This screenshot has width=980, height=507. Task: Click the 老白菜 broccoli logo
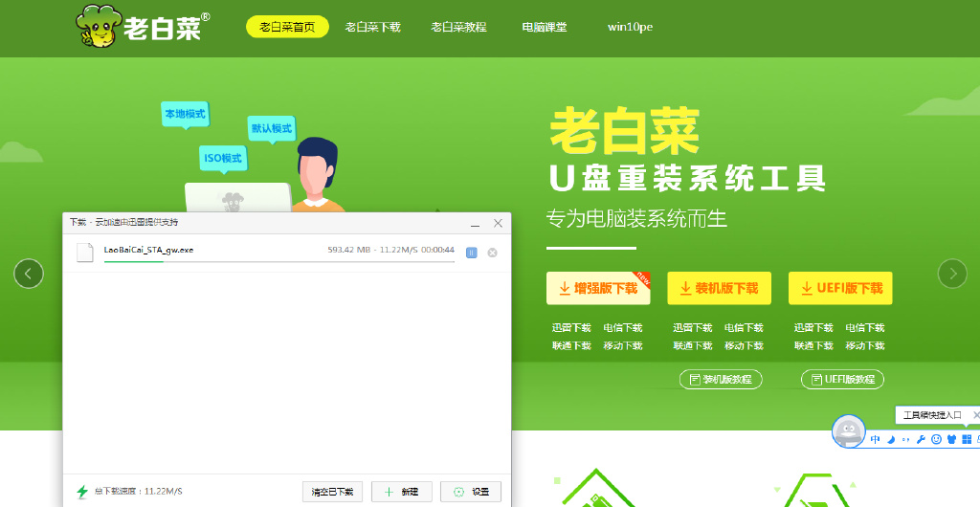(144, 26)
